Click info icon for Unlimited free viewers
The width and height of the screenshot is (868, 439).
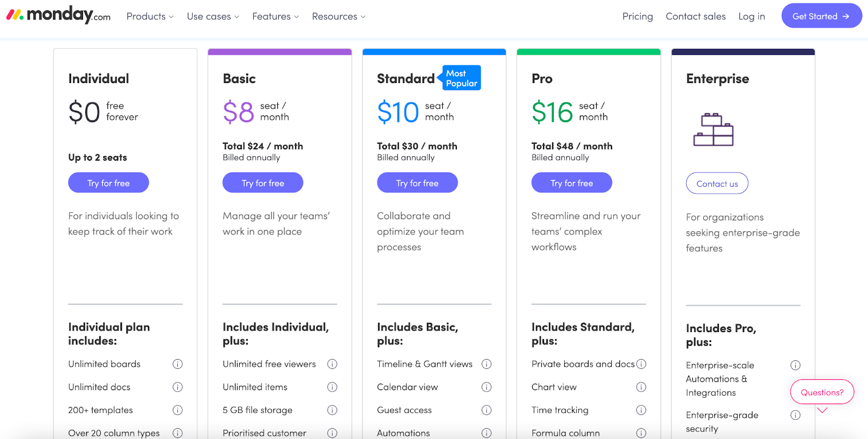pos(332,364)
